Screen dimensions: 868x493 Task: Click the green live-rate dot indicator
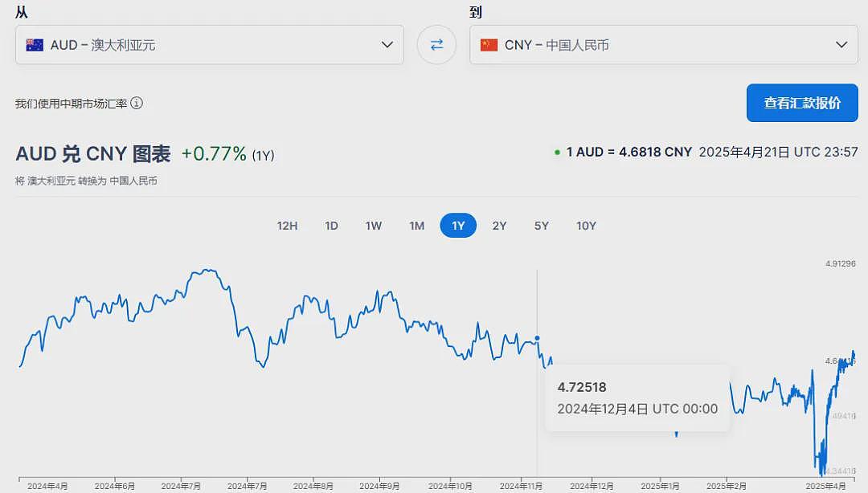557,153
